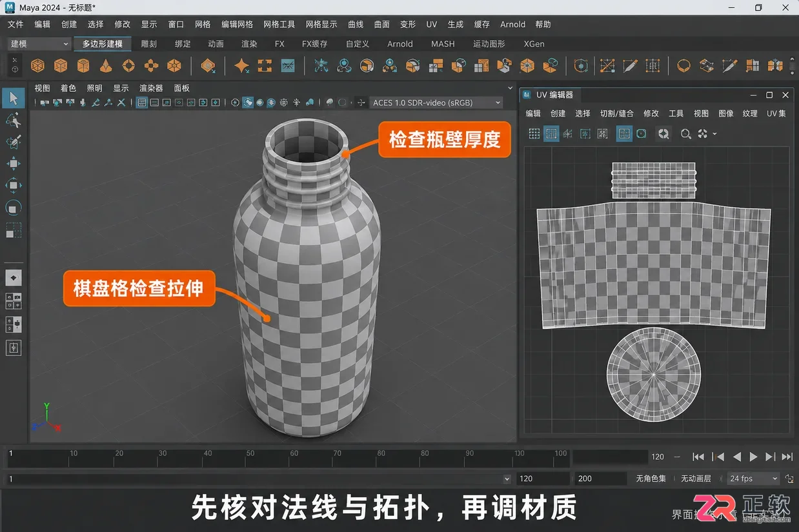The height and width of the screenshot is (532, 799).
Task: Create a polygon sphere from the shelf
Action: 38,66
